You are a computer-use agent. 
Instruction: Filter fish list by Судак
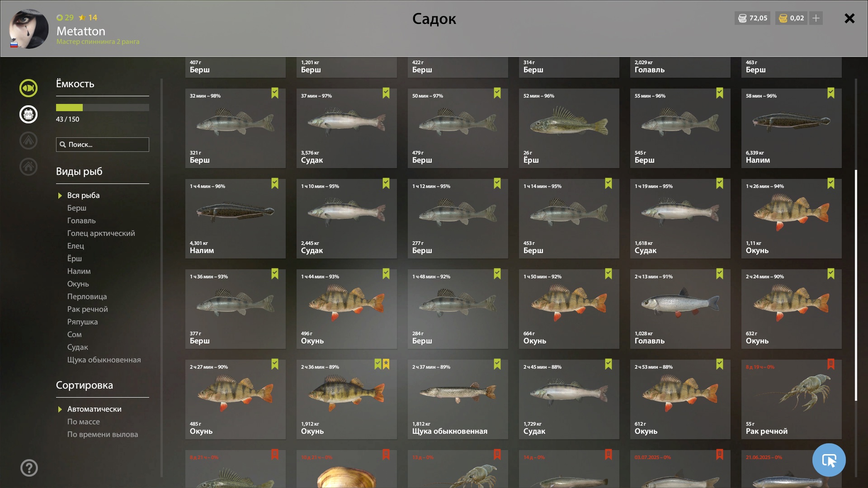click(x=78, y=347)
